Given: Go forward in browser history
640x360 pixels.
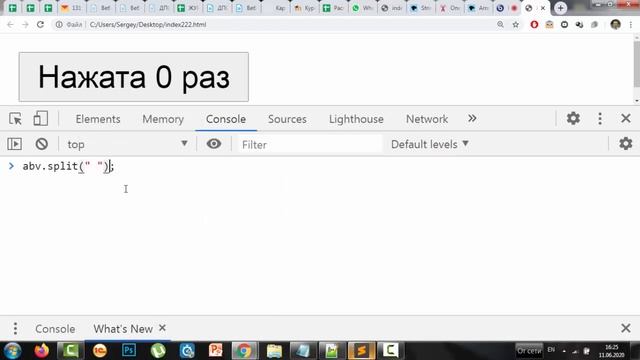Looking at the screenshot, I should 25,24.
